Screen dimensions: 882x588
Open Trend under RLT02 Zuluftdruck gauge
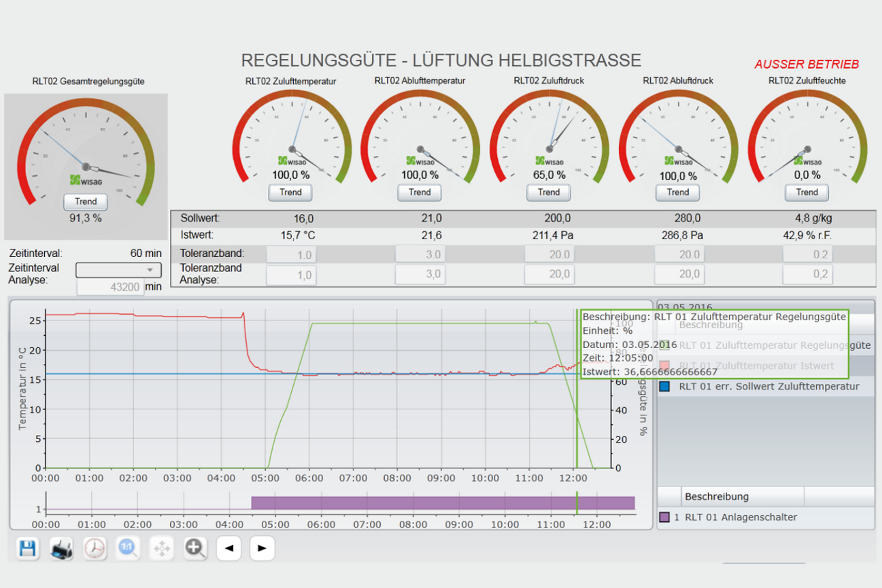coord(549,192)
